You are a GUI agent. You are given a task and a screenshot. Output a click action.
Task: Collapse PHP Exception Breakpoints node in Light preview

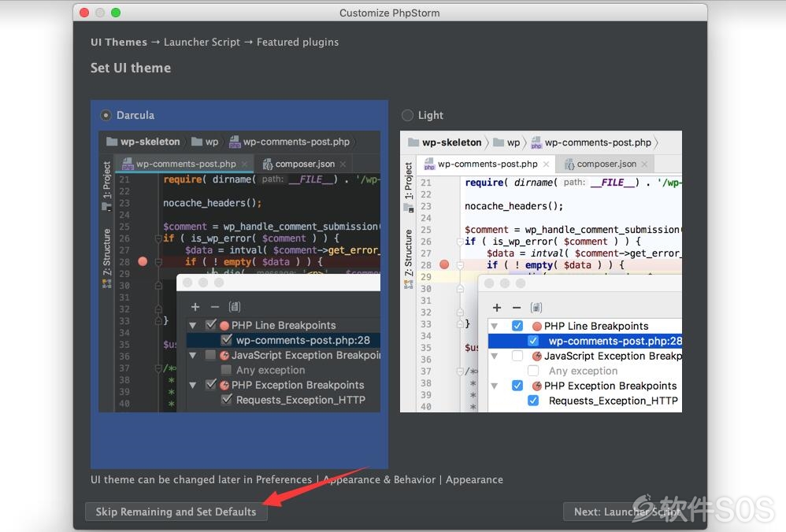(495, 386)
